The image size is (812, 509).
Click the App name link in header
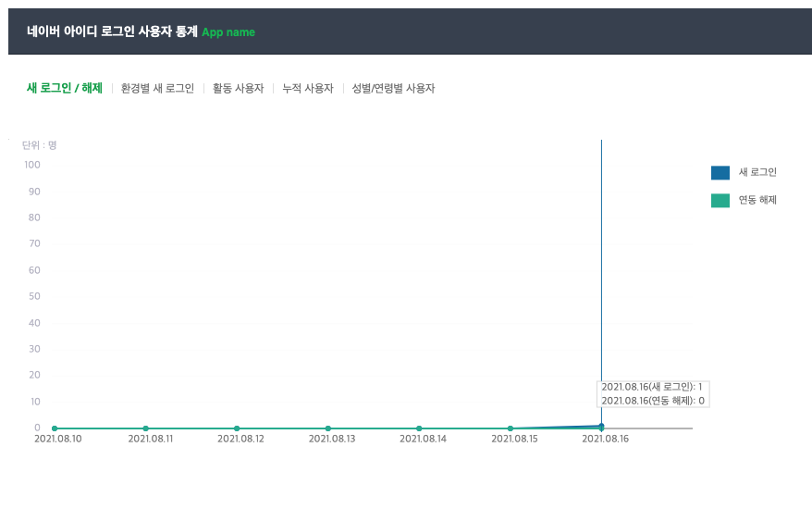coord(228,32)
